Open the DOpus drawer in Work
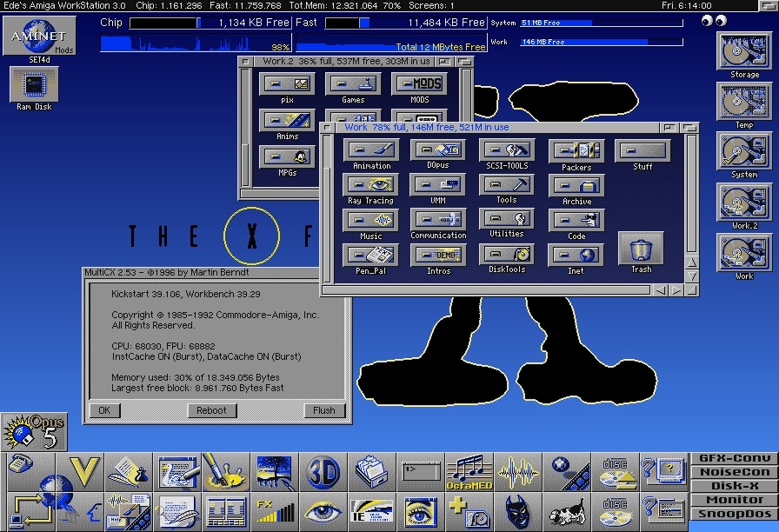Image resolution: width=779 pixels, height=532 pixels. point(438,150)
